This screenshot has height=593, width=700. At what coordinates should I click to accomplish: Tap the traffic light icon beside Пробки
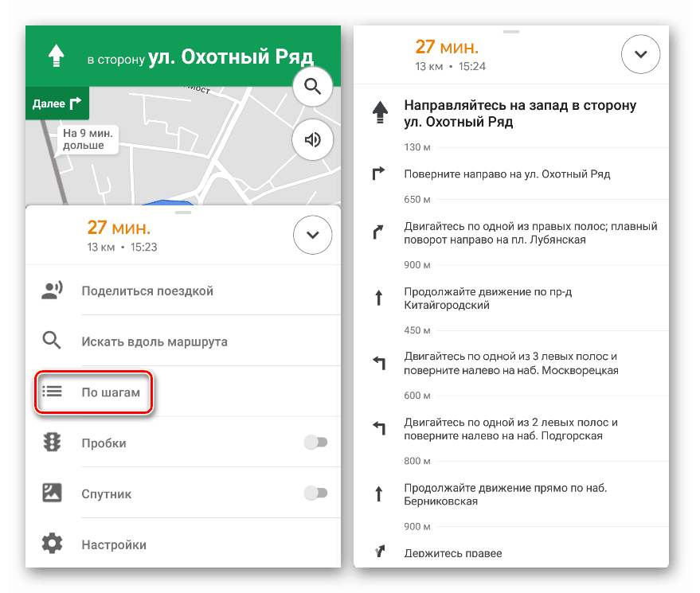[x=52, y=443]
